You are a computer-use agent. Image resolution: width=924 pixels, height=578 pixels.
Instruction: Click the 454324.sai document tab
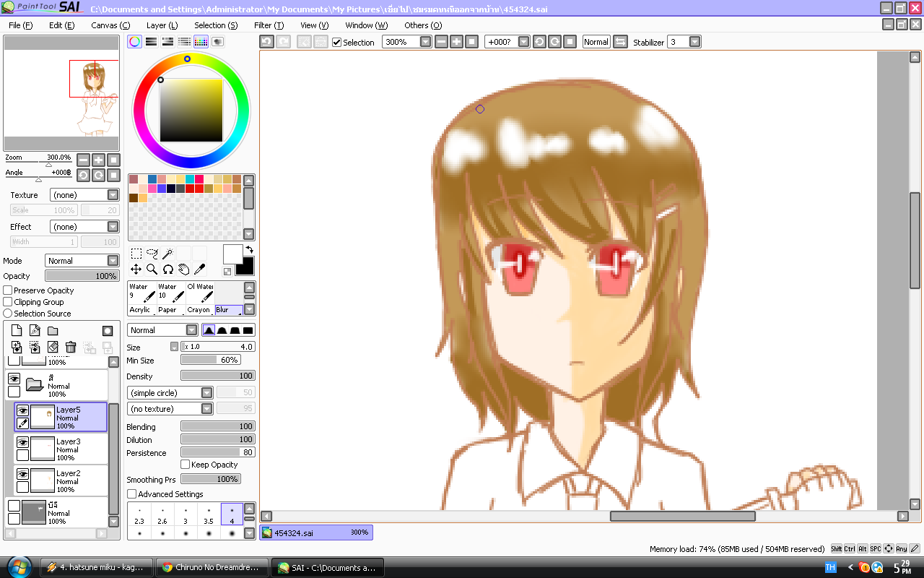click(316, 532)
